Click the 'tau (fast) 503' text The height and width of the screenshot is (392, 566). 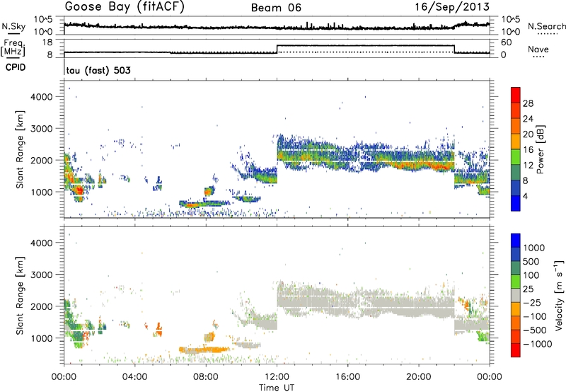click(x=98, y=70)
